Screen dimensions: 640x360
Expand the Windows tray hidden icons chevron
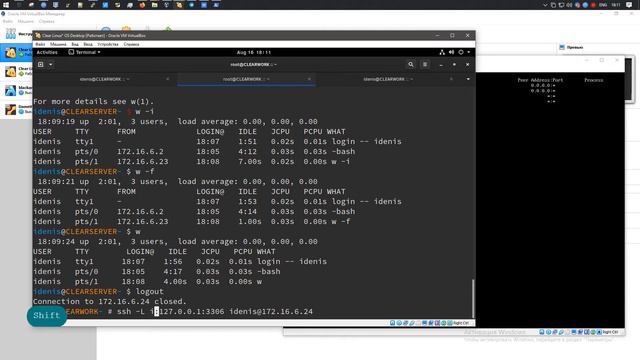(545, 5)
